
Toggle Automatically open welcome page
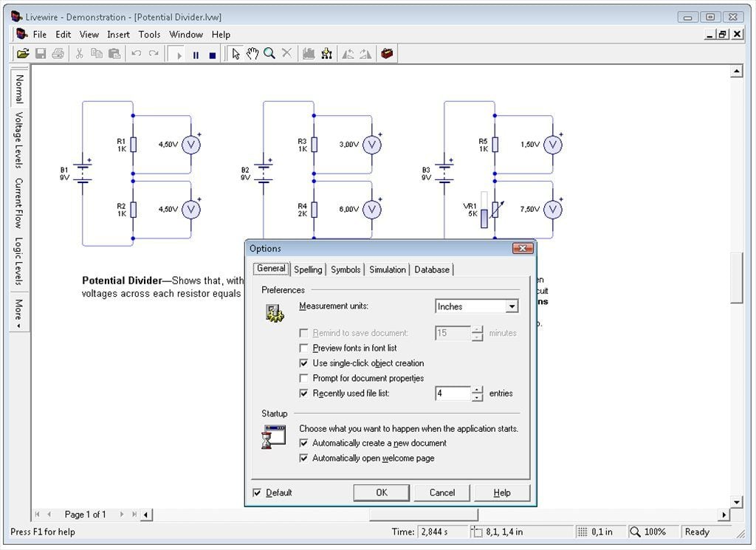pos(304,458)
